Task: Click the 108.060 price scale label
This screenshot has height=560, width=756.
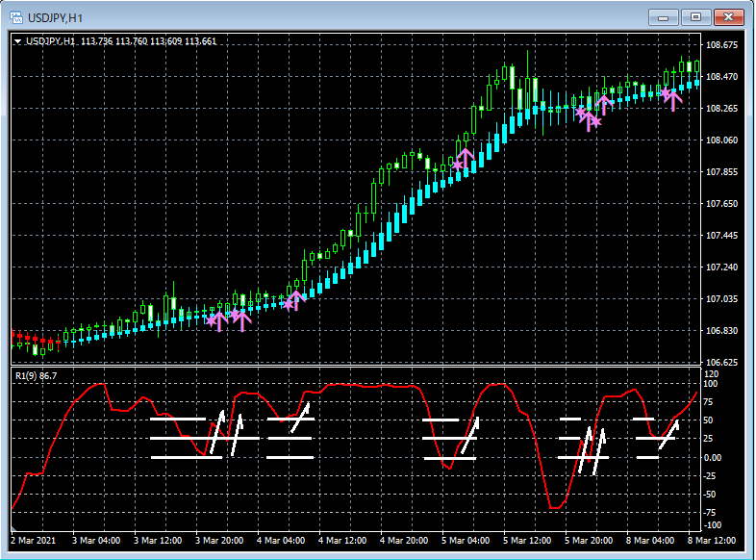Action: point(721,140)
